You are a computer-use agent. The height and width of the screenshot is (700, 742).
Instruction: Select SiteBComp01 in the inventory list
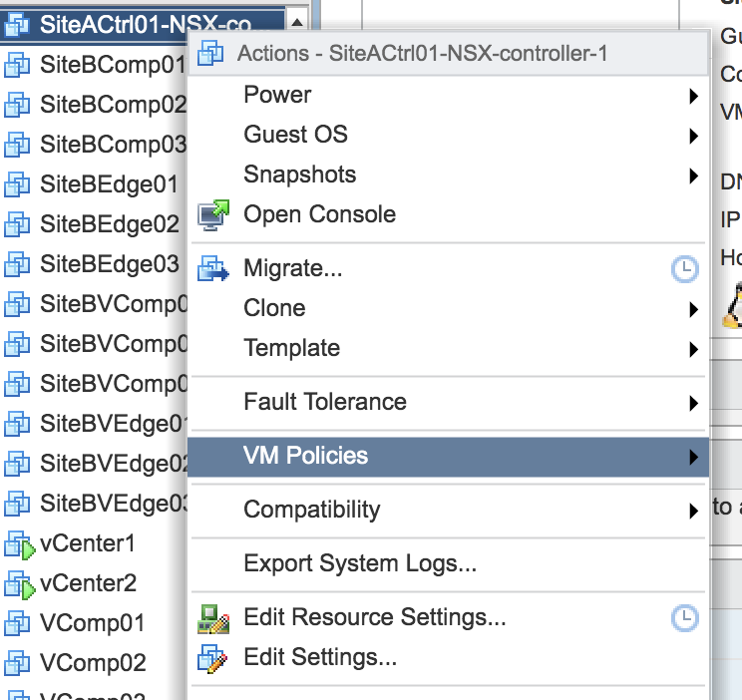click(113, 65)
